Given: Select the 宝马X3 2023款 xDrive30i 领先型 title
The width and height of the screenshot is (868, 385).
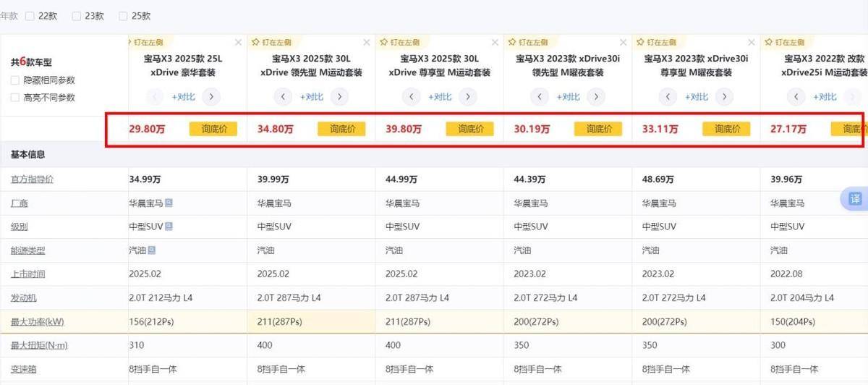Looking at the screenshot, I should (568, 65).
